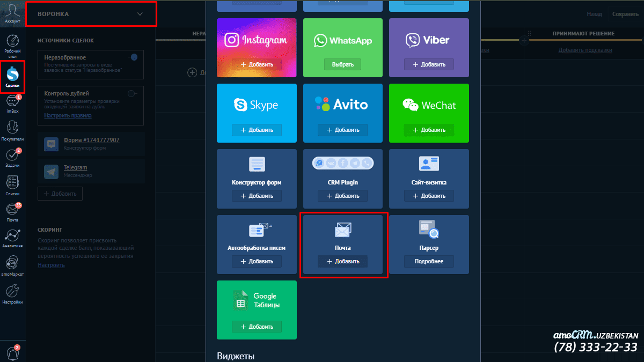Click the СКОРИНГ heading
This screenshot has height=362, width=644.
pyautogui.click(x=50, y=229)
